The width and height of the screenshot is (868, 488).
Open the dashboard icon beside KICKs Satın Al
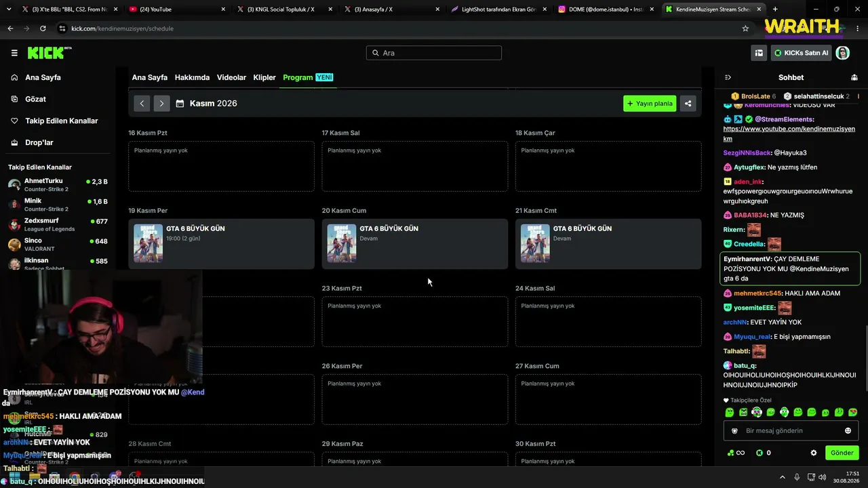pos(759,53)
